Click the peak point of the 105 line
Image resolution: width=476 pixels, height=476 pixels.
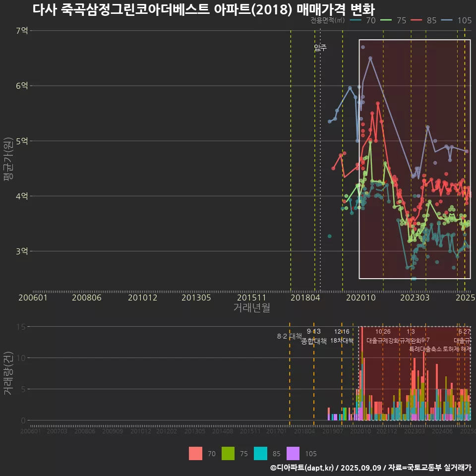point(370,58)
